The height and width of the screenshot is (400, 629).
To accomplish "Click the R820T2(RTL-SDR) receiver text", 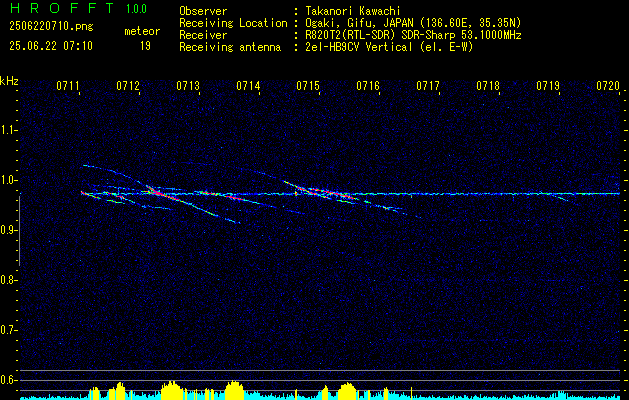I will click(413, 35).
